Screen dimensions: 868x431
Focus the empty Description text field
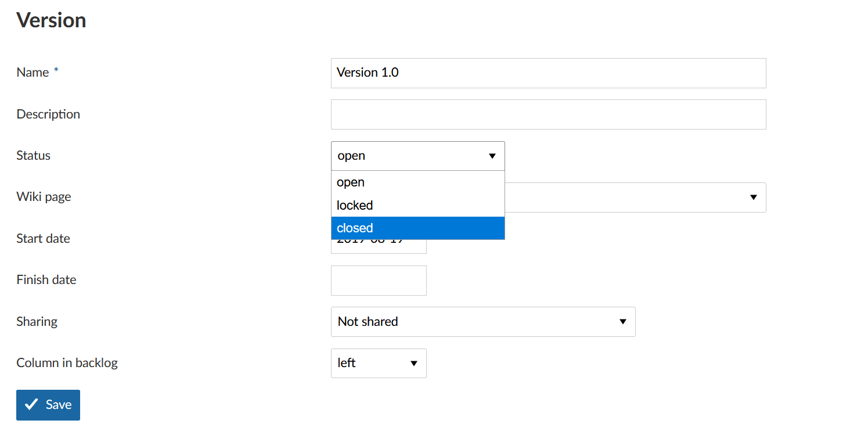(548, 114)
